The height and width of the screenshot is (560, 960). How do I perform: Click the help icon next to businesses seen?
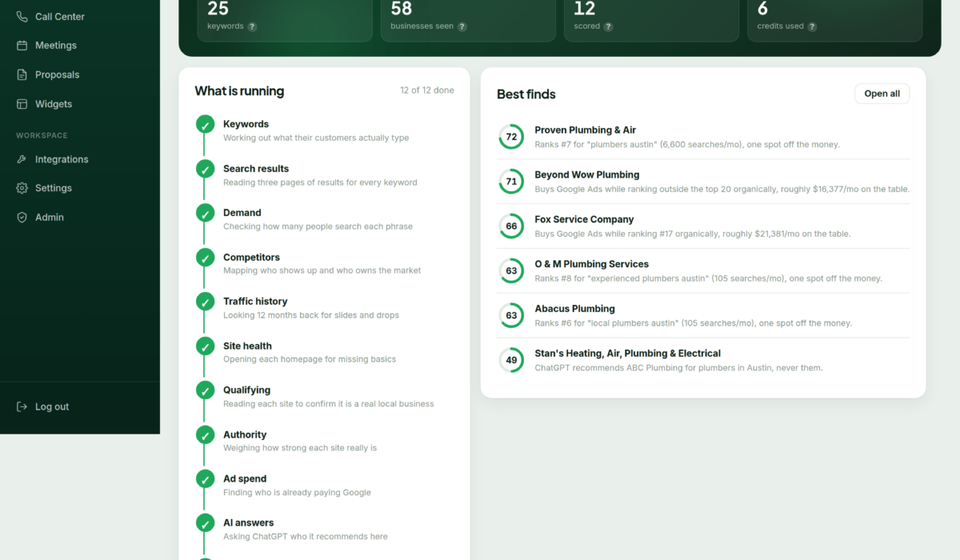tap(462, 26)
